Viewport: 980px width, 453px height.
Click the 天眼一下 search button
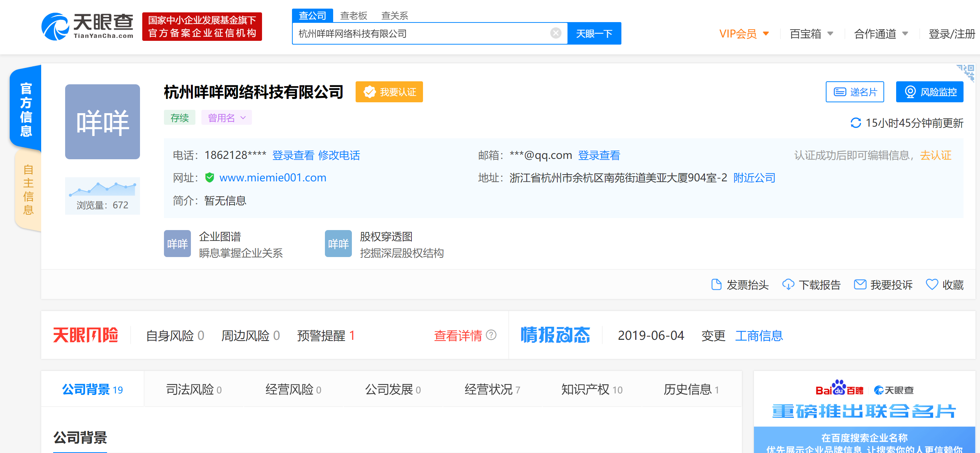click(x=594, y=33)
